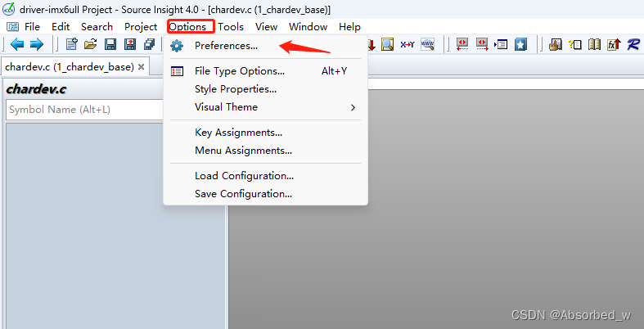Click the blue star bookmark icon
Screen dimensions: 644x329
(520, 44)
